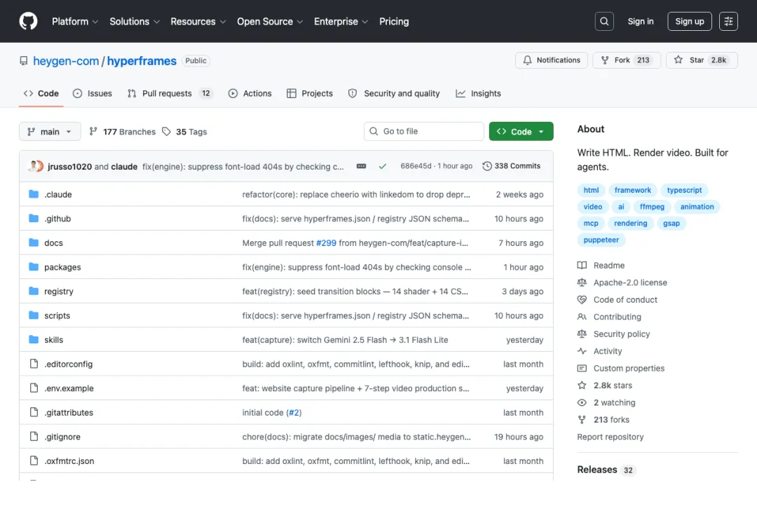Image resolution: width=757 pixels, height=532 pixels.
Task: Click the GitHub logo icon
Action: [28, 21]
